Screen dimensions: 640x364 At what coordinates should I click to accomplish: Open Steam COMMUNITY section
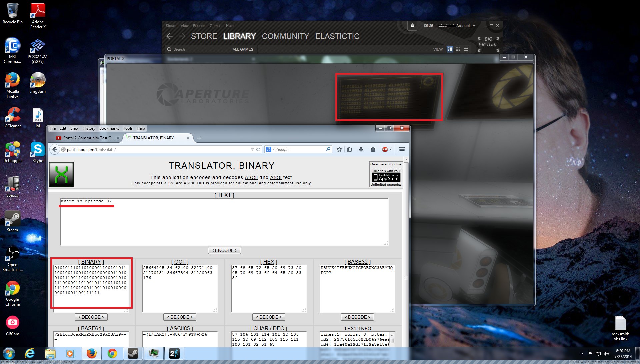point(286,36)
